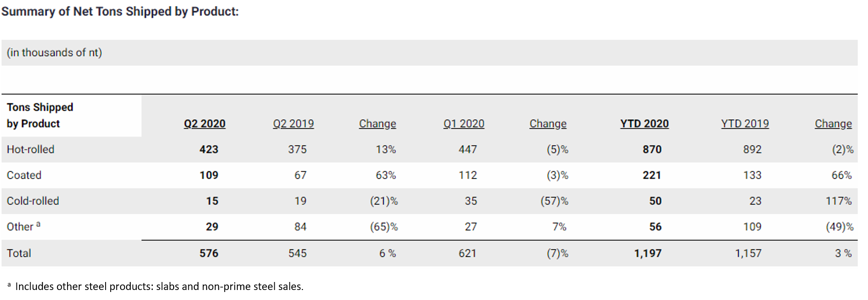
Task: Click the Coated row label
Action: (x=24, y=175)
